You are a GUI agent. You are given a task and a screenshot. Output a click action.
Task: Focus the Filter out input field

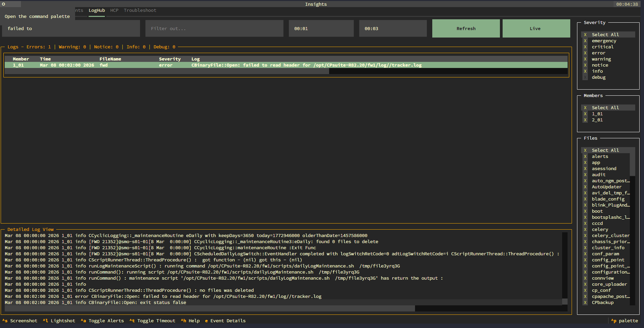(x=214, y=28)
